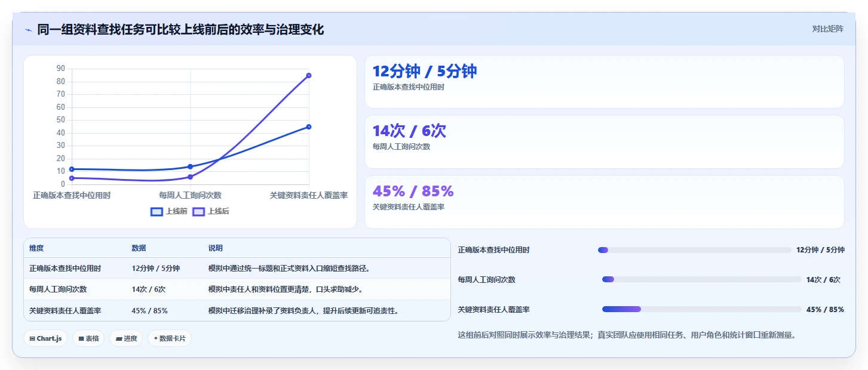Viewport: 868px width, 370px height.
Task: Click progress bar for 每周人工询问次数
Action: (702, 279)
